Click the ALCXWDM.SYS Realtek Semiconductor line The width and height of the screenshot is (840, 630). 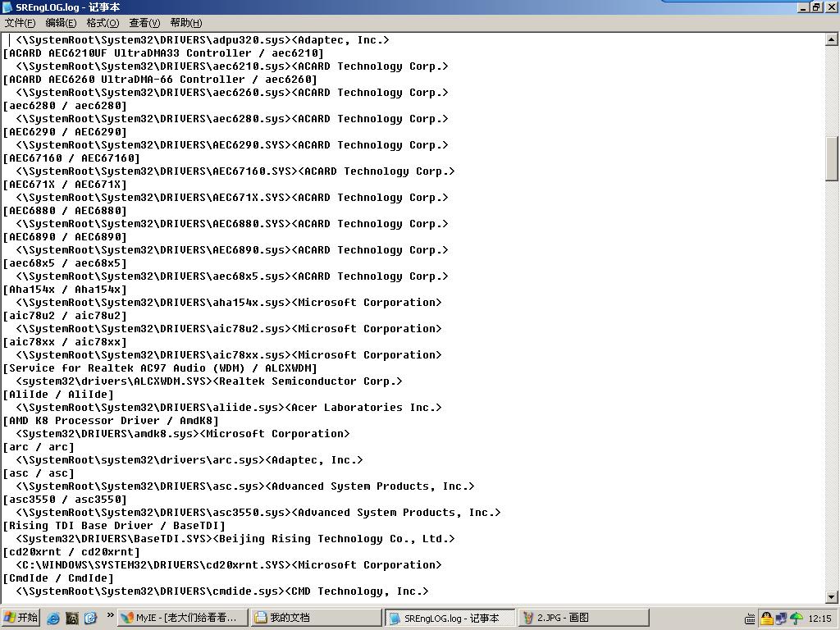tap(209, 381)
